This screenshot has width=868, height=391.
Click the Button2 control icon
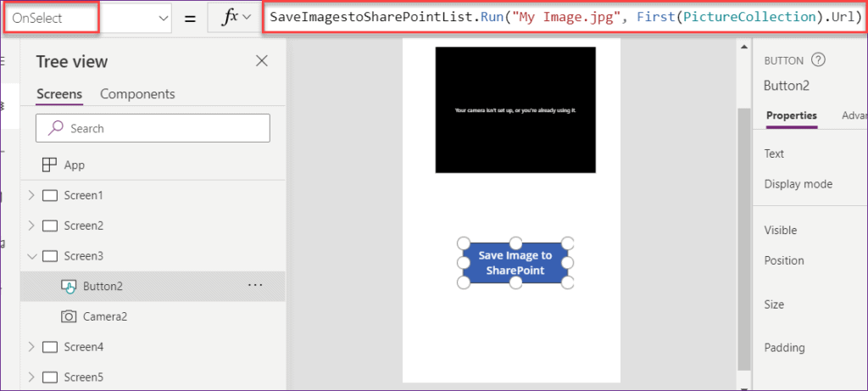(x=68, y=287)
